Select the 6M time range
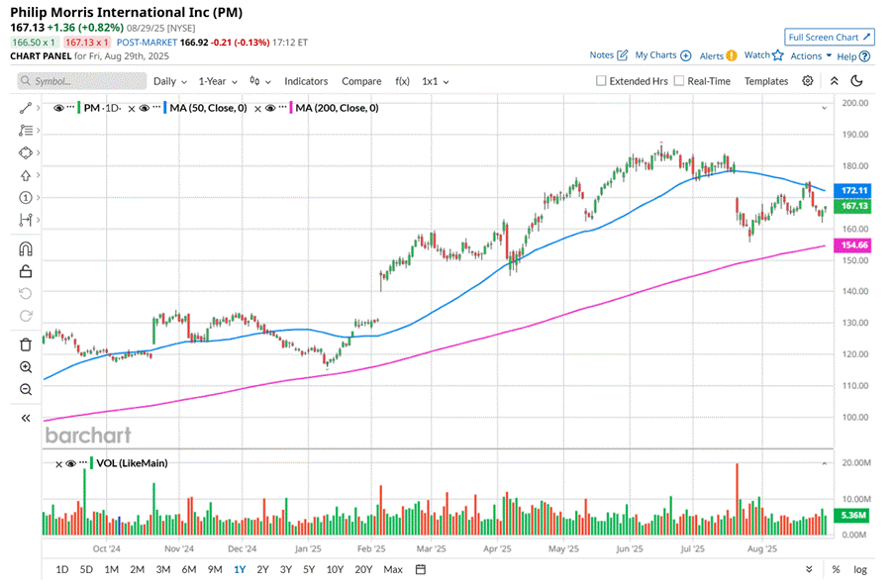The width and height of the screenshot is (894, 588). coord(189,569)
